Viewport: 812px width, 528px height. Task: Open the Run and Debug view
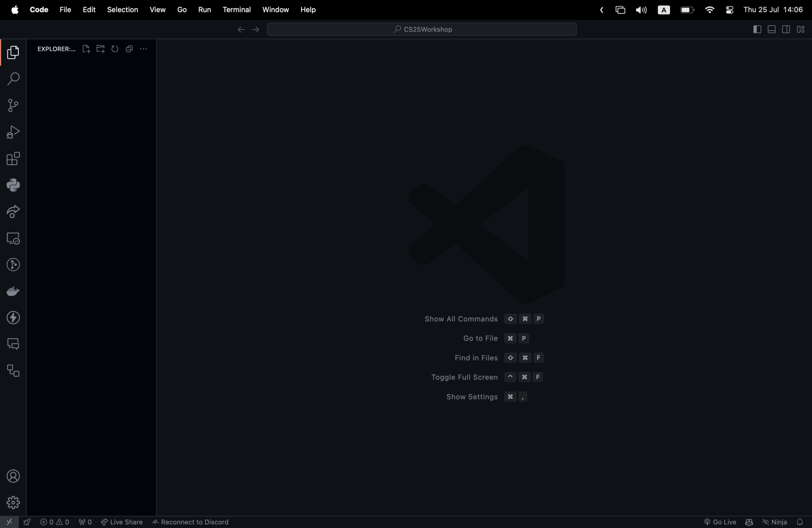13,132
